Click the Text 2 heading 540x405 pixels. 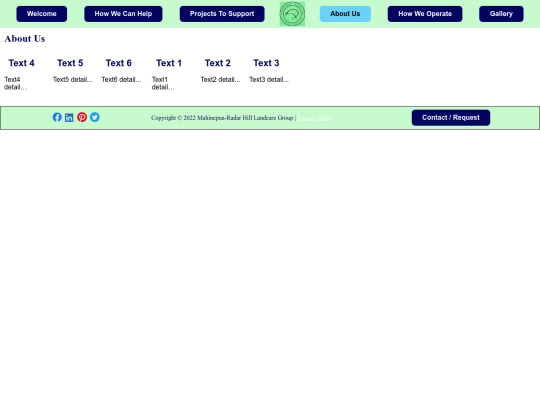(218, 63)
